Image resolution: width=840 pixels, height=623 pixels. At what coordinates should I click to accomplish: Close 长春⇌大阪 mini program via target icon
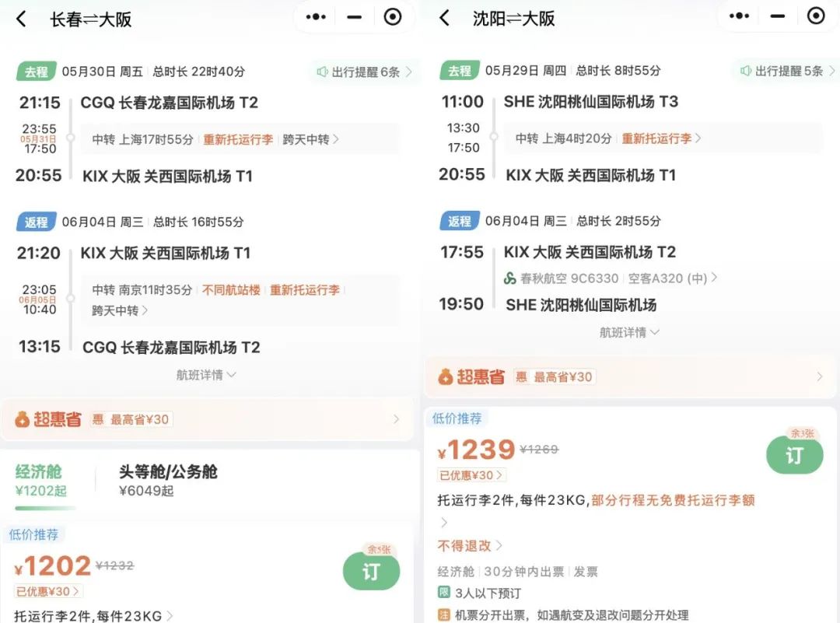[x=393, y=17]
